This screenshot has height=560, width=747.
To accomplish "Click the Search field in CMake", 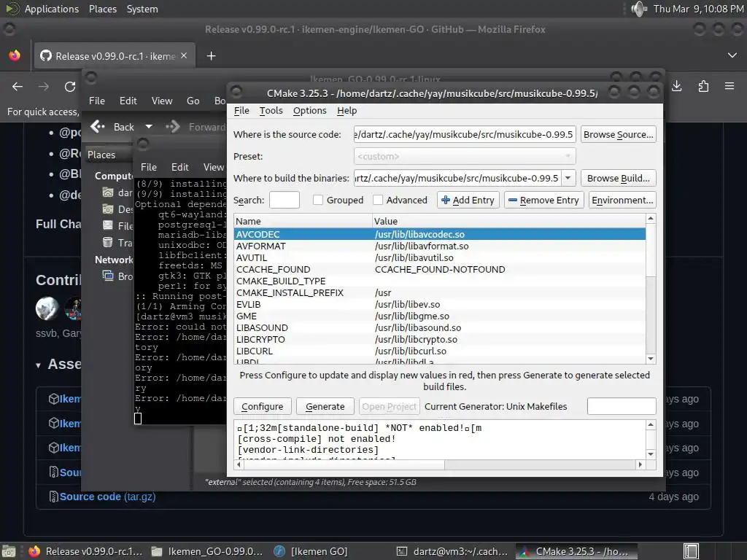I will coord(285,200).
